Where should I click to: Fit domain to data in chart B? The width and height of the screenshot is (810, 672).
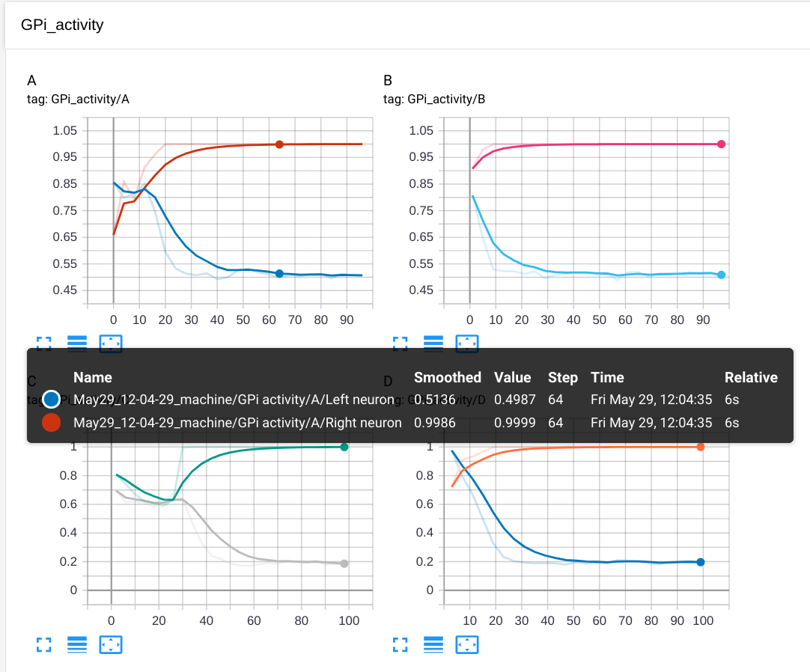coord(467,343)
